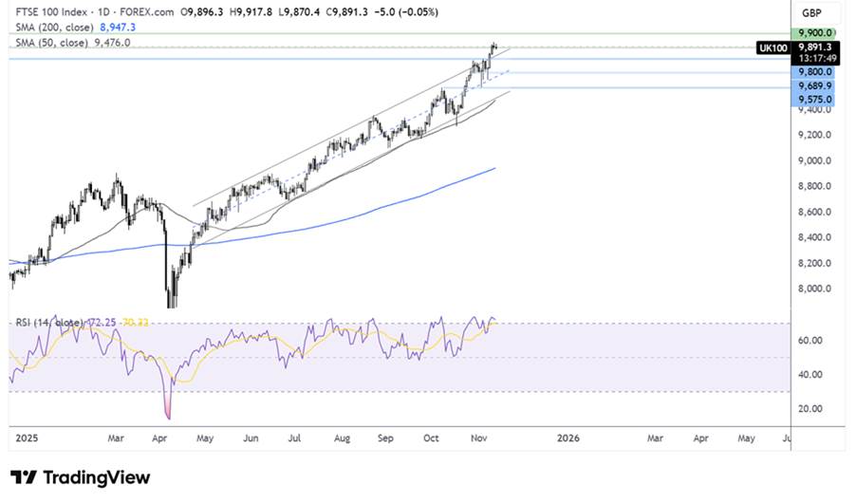Click the 9,689.9 price level label
The width and height of the screenshot is (856, 504).
point(815,85)
